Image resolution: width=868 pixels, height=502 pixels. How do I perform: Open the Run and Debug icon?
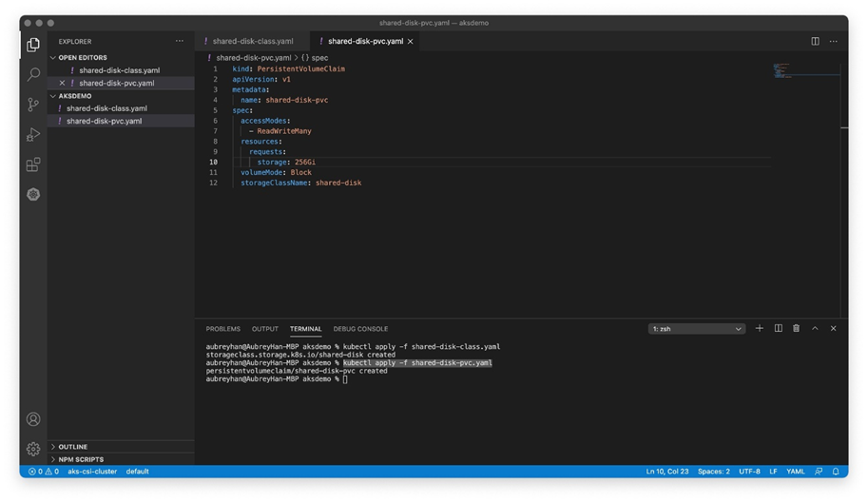pyautogui.click(x=33, y=134)
